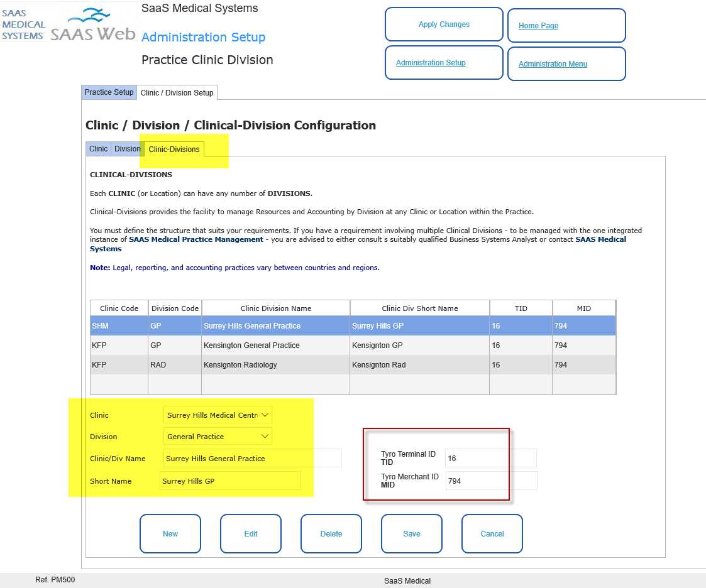Screen dimensions: 706x588
Task: Select the Kensington General Practice row
Action: pos(353,345)
